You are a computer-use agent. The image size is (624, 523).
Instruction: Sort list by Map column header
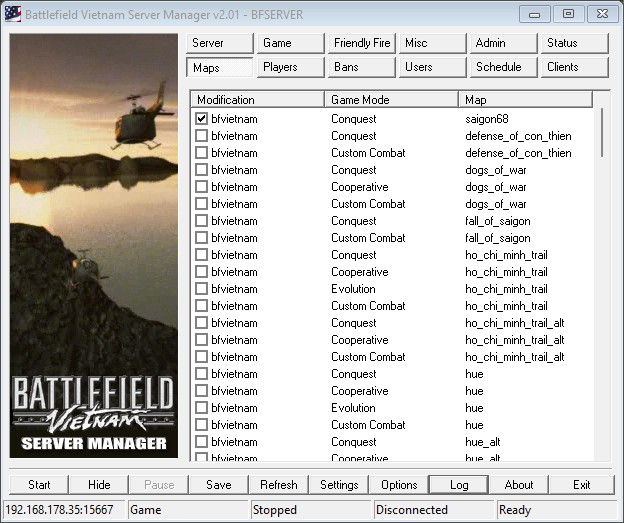(x=526, y=100)
